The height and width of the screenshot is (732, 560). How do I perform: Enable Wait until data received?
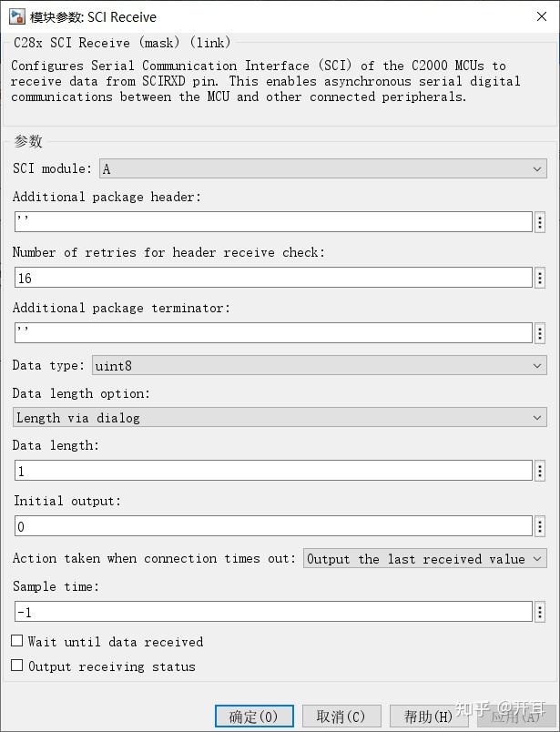(x=16, y=641)
